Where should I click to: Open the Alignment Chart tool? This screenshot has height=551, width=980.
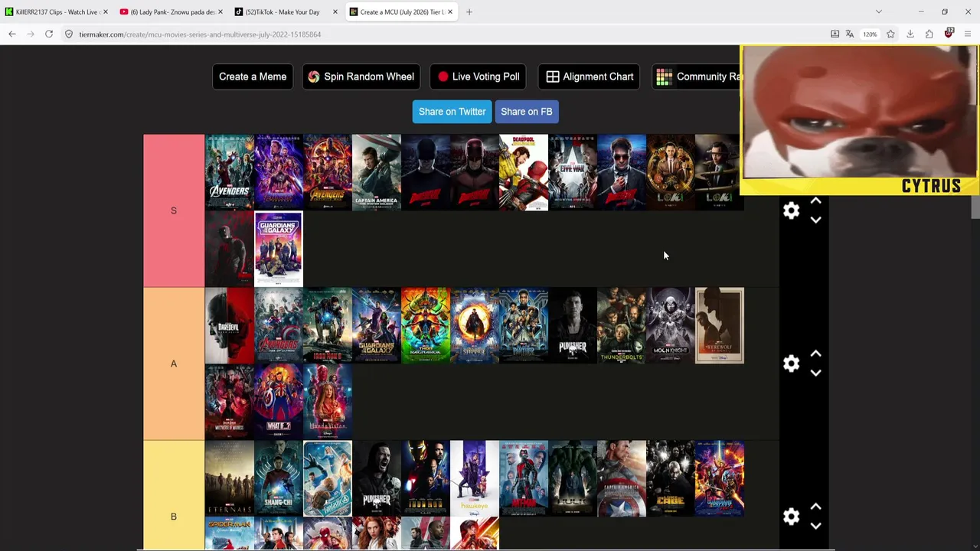pyautogui.click(x=590, y=77)
